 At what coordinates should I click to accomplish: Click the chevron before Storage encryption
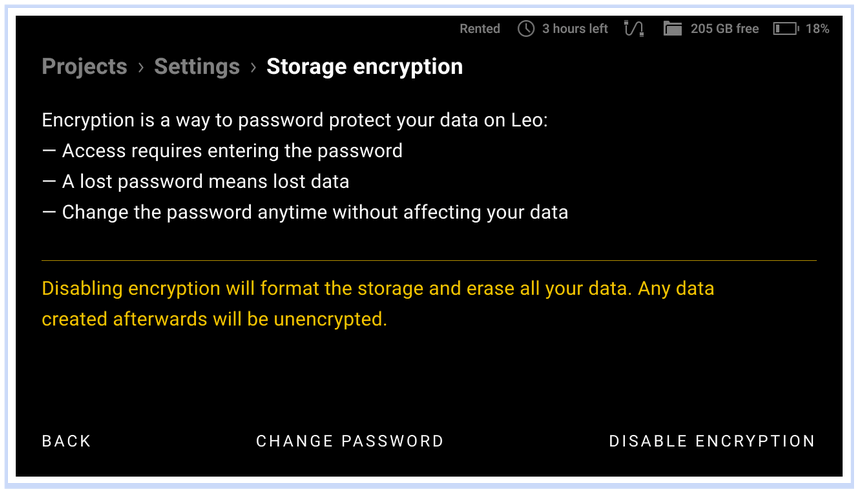[253, 67]
